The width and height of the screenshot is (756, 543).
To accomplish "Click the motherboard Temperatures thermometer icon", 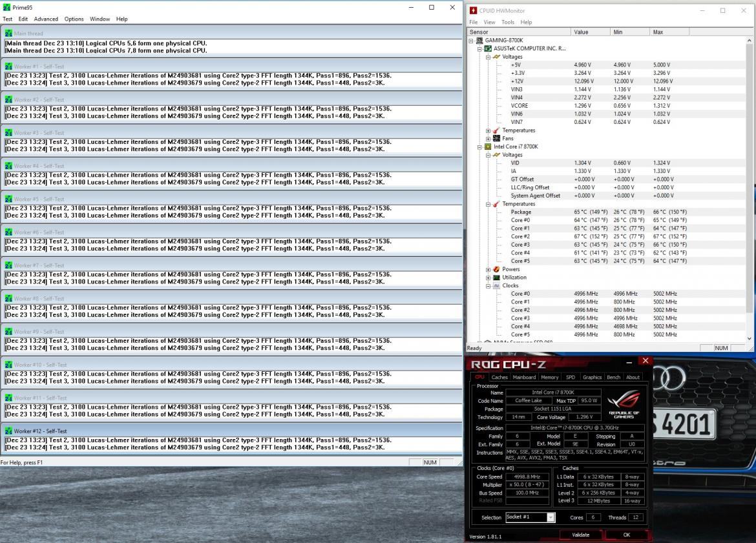I will click(497, 130).
